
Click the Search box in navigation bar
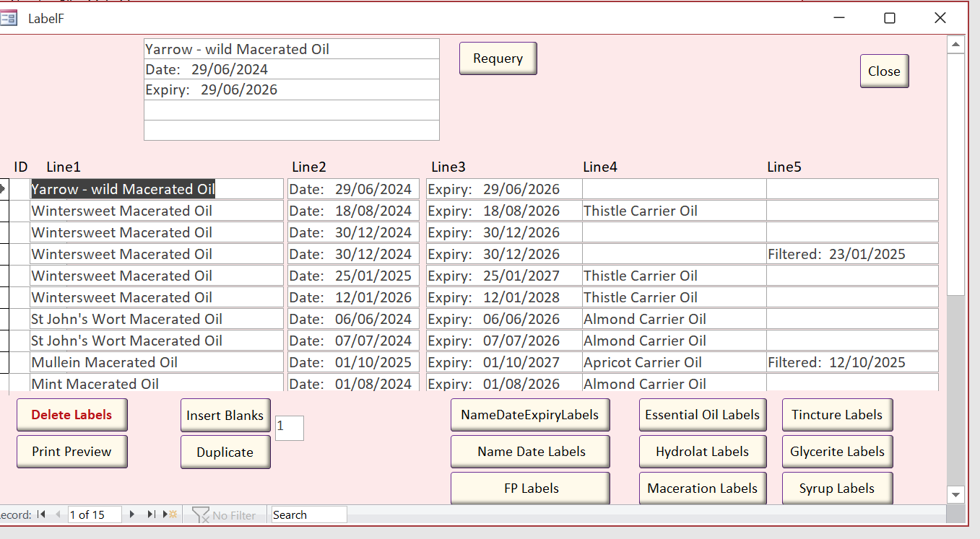tap(308, 515)
